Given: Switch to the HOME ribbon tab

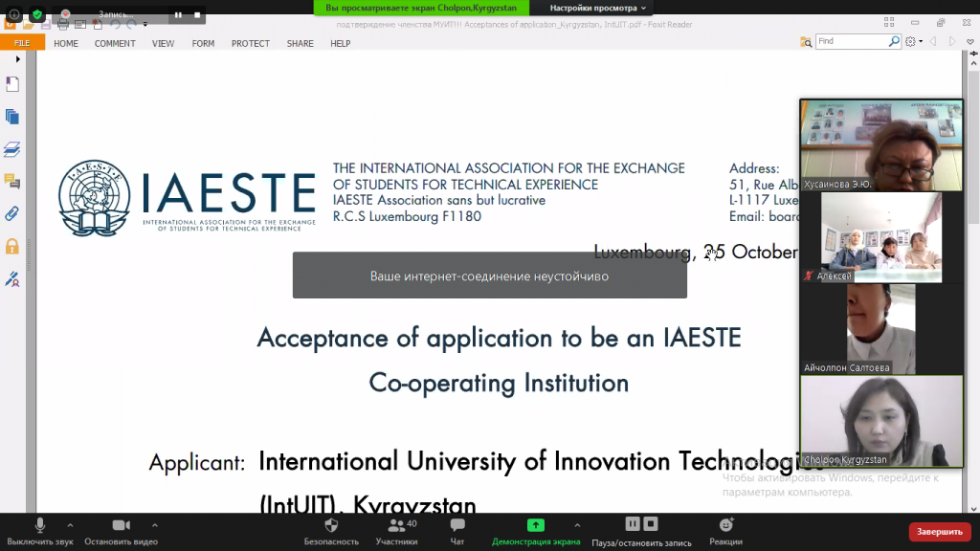Looking at the screenshot, I should coord(66,43).
